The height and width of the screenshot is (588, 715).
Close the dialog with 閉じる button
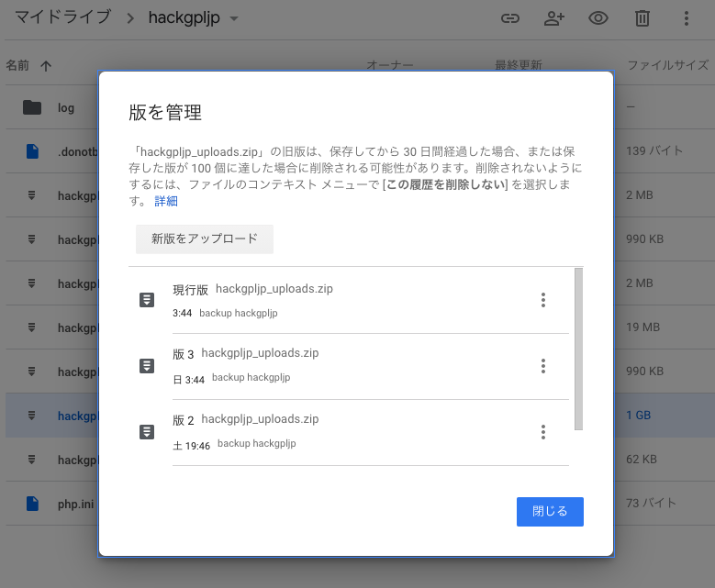point(550,511)
